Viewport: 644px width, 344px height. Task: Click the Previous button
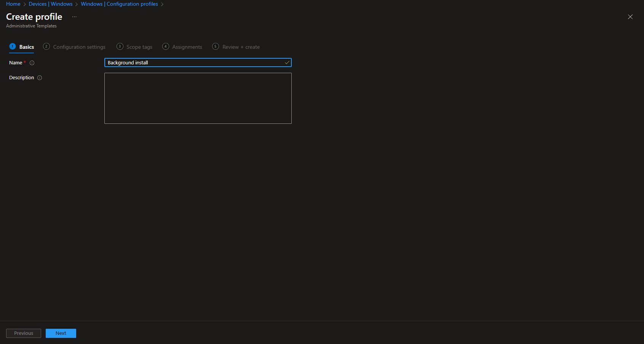click(23, 333)
